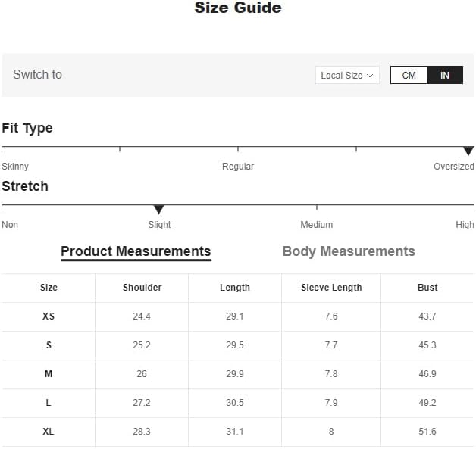Click the Medium stretch label
This screenshot has height=449, width=476.
pos(316,225)
